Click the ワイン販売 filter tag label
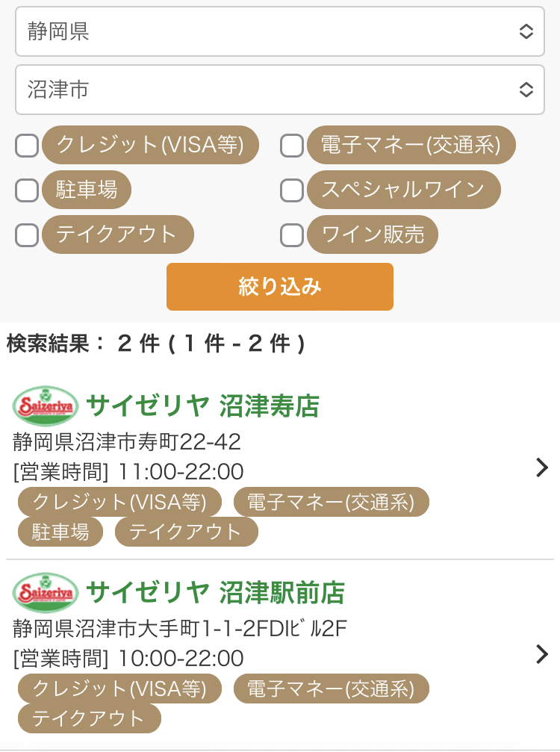 coord(373,235)
